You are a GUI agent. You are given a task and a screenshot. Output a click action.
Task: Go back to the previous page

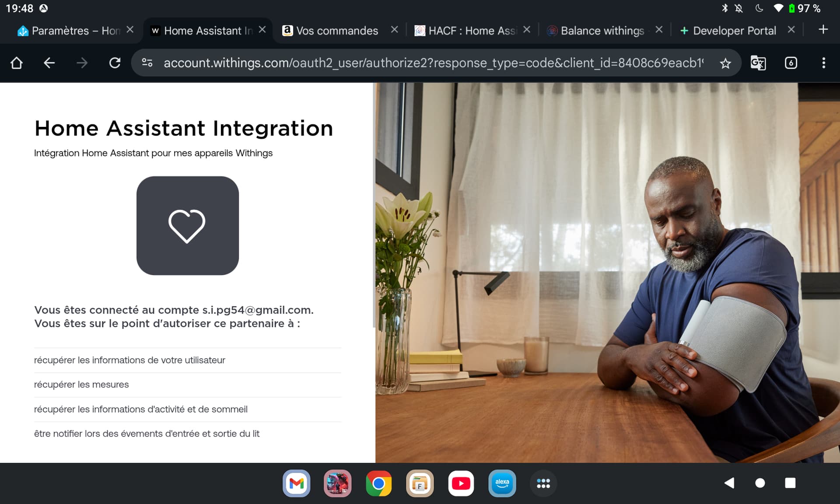coord(49,63)
